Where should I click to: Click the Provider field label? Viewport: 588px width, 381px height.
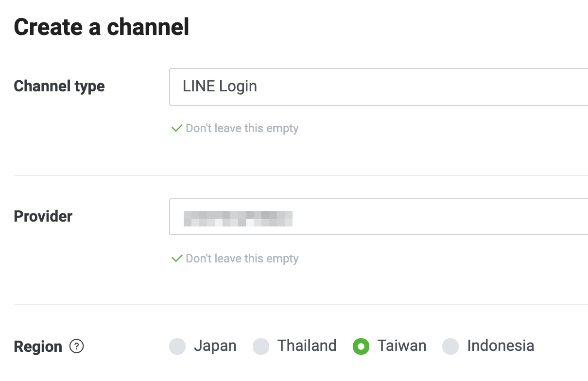[x=43, y=216]
